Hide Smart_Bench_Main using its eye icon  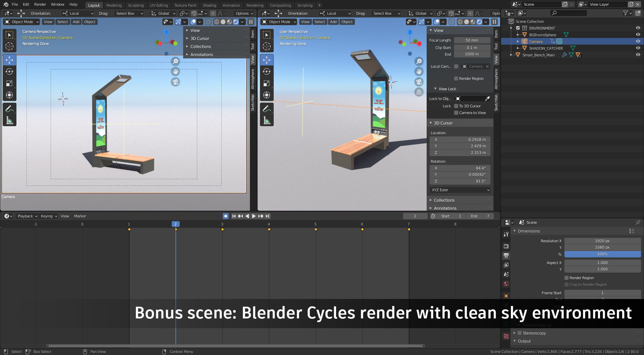tap(638, 55)
